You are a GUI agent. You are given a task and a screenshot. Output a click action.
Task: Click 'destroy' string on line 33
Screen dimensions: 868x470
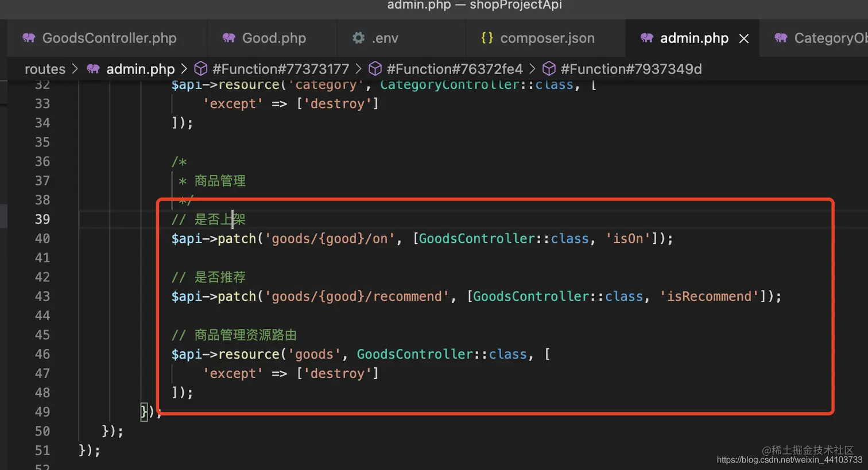pyautogui.click(x=338, y=104)
